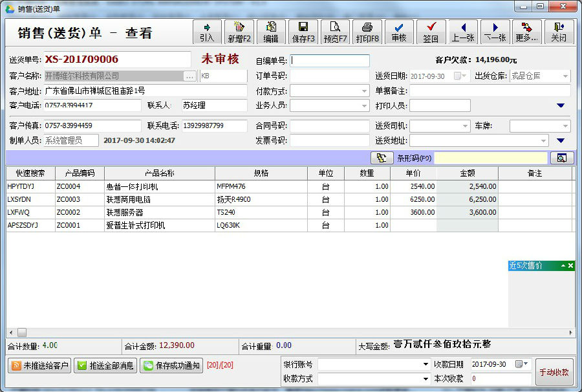The image size is (582, 392).
Task: Click the 推送全部消息 button
Action: point(106,365)
